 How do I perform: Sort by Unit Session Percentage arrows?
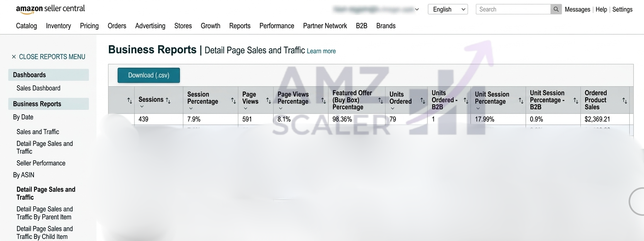[x=521, y=100]
